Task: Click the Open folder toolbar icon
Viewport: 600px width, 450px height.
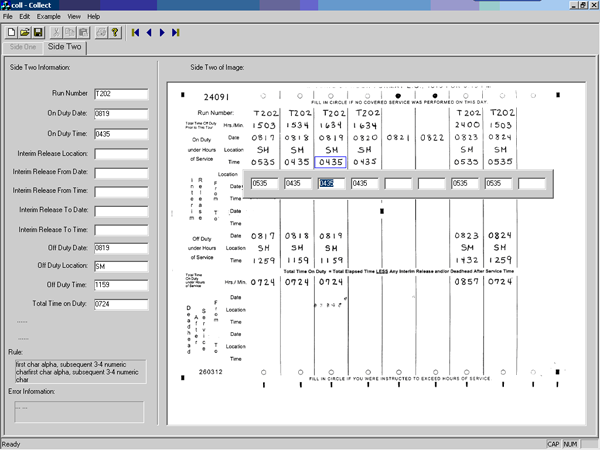Action: click(25, 33)
